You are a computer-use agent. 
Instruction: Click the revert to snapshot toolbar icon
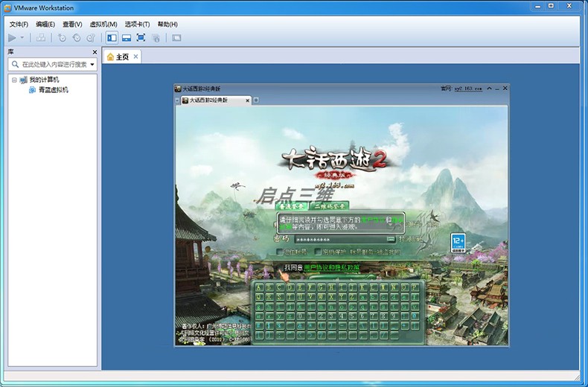77,37
